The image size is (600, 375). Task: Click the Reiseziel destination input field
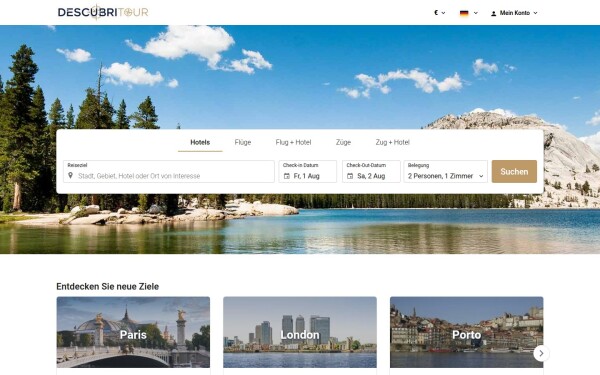point(169,171)
